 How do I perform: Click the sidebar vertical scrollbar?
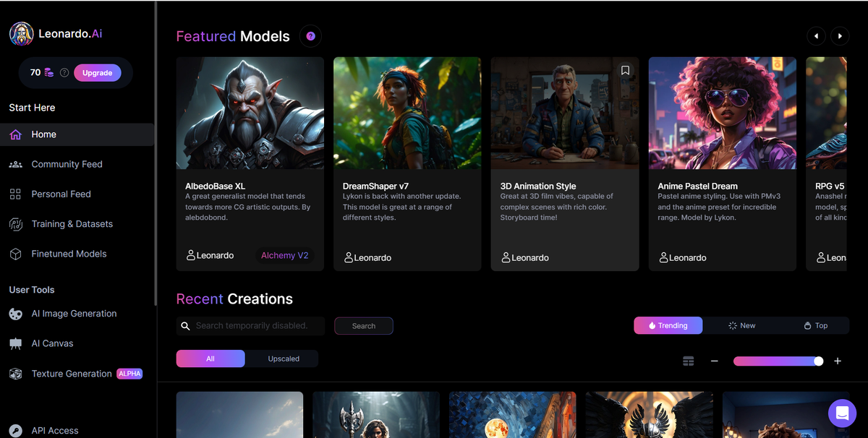156,153
